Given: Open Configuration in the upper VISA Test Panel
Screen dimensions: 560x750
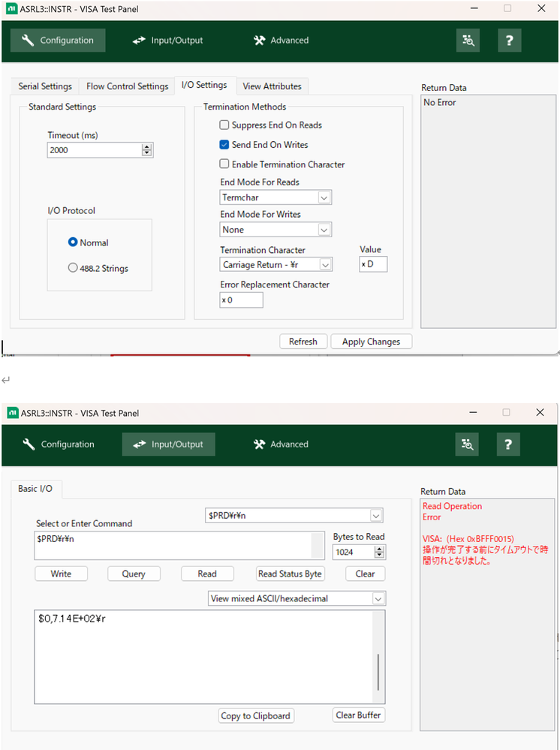Looking at the screenshot, I should point(58,41).
